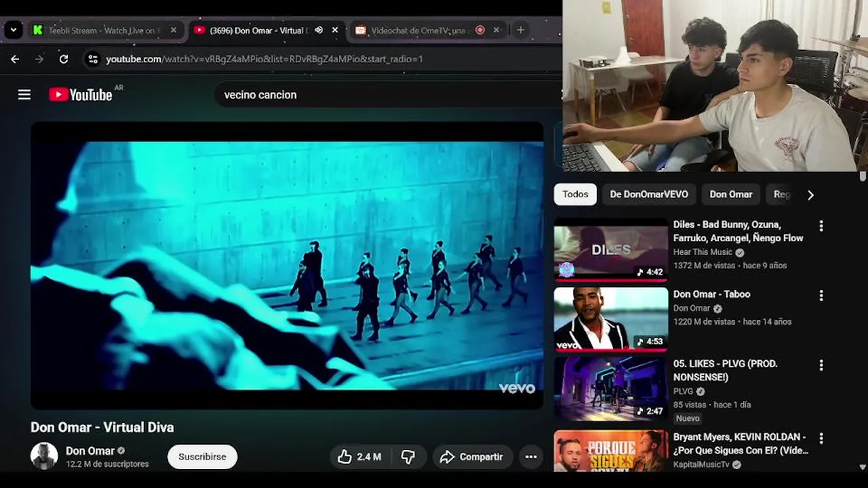Open the 05. LIKES - PLVG thumbnail
The image size is (868, 488).
click(x=611, y=388)
